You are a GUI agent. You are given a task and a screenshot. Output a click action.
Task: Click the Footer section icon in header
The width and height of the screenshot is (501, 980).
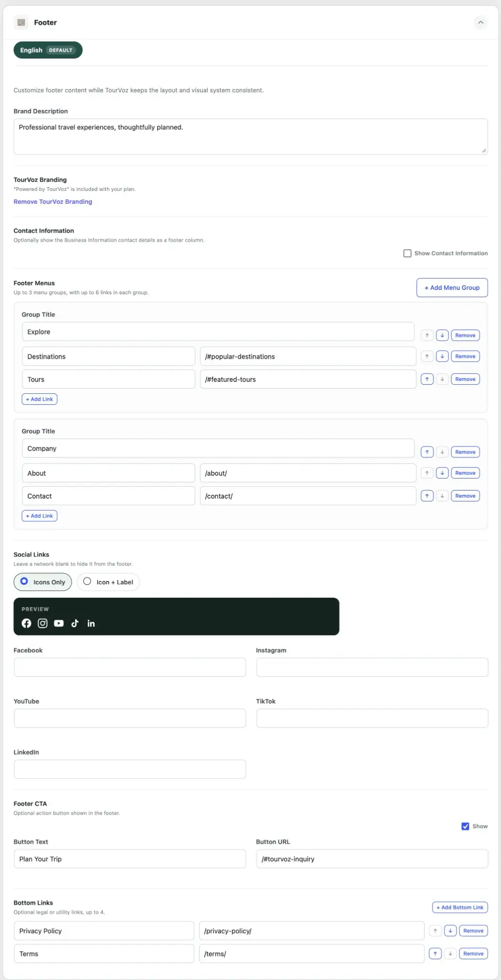tap(21, 22)
